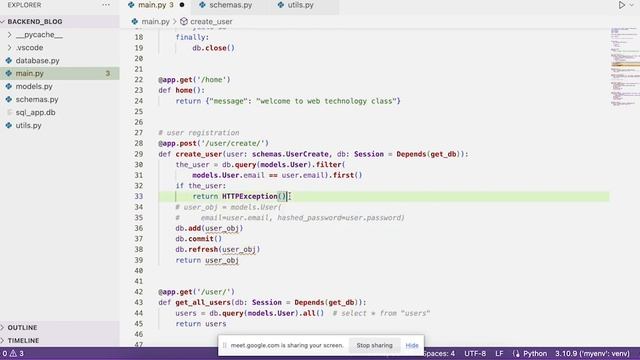The height and width of the screenshot is (360, 640).
Task: Click line number 42 in the gutter
Action: (x=139, y=292)
